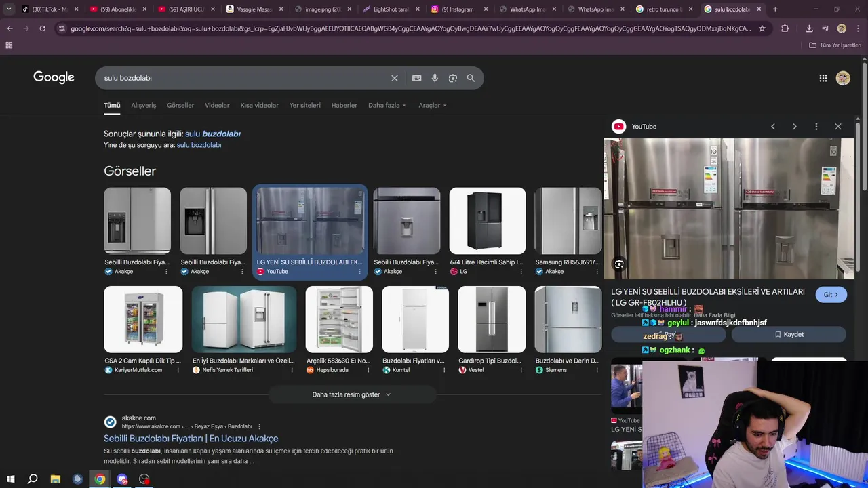Open Chrome three-dot menu

[x=858, y=28]
